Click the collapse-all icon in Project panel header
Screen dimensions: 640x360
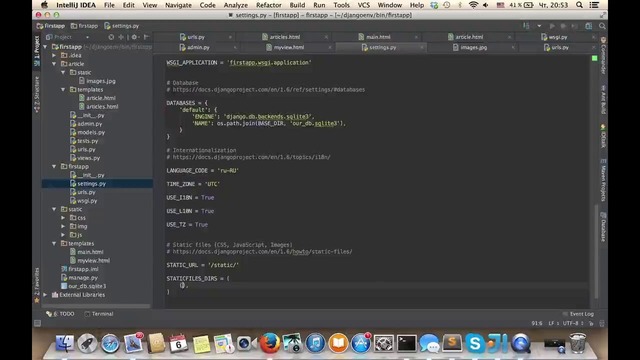[121, 37]
